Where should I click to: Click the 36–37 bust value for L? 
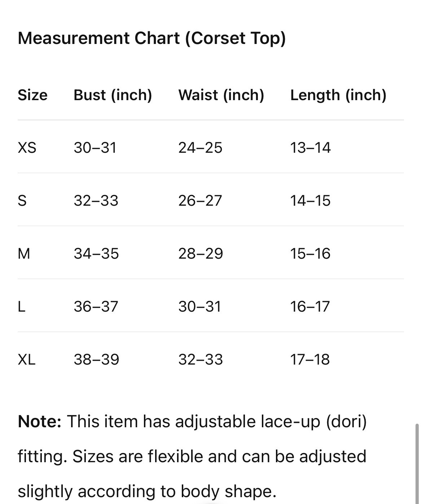(x=96, y=307)
